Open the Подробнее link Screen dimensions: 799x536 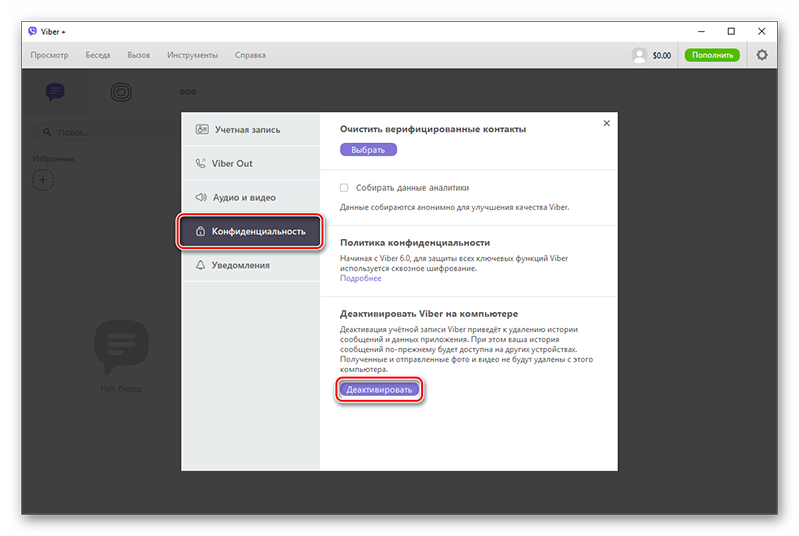360,278
